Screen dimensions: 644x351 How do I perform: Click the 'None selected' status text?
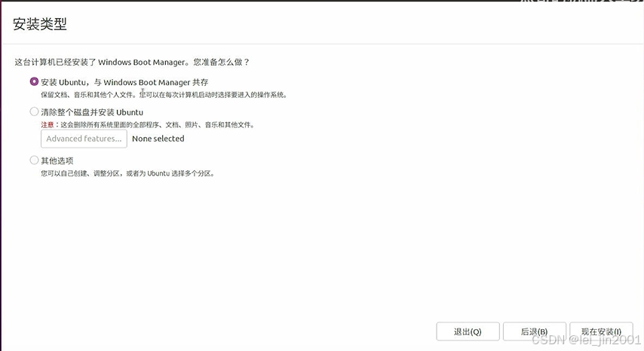point(158,139)
